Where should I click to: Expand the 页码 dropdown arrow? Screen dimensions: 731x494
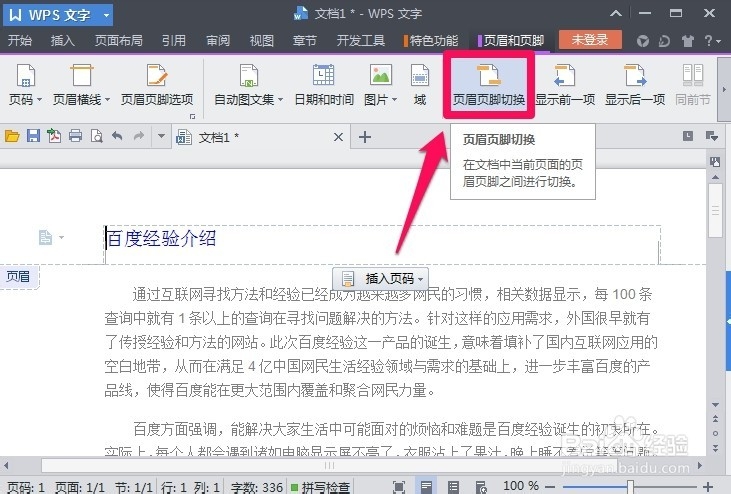click(x=39, y=99)
